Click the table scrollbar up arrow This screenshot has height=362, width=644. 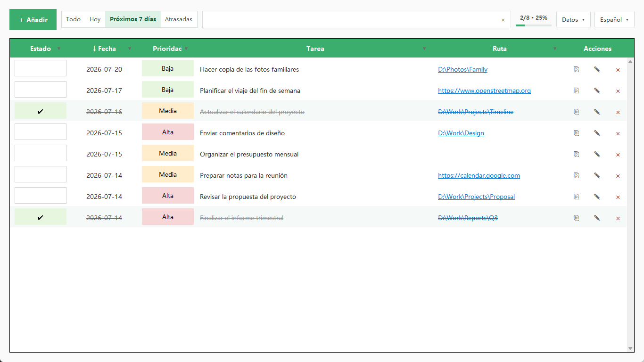(x=630, y=61)
